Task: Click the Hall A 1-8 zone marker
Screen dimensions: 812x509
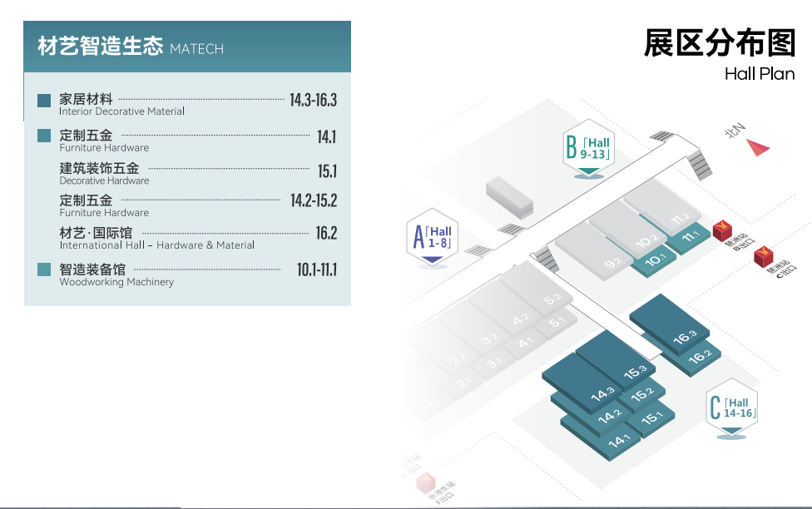Action: coord(432,236)
